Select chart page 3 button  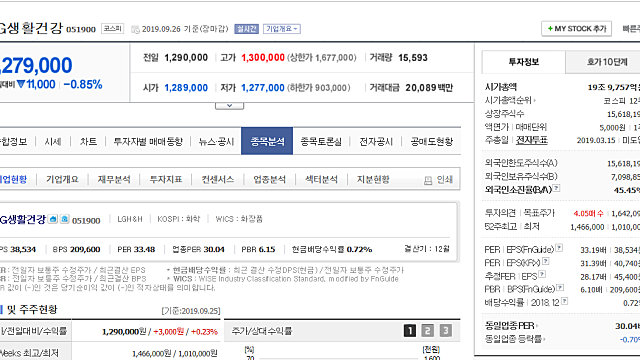coord(445,331)
